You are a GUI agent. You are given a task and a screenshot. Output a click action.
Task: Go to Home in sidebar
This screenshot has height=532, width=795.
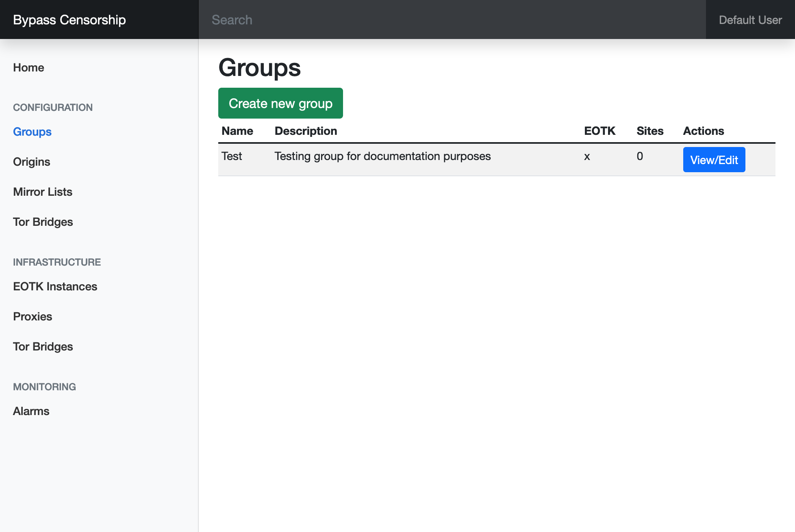(28, 67)
